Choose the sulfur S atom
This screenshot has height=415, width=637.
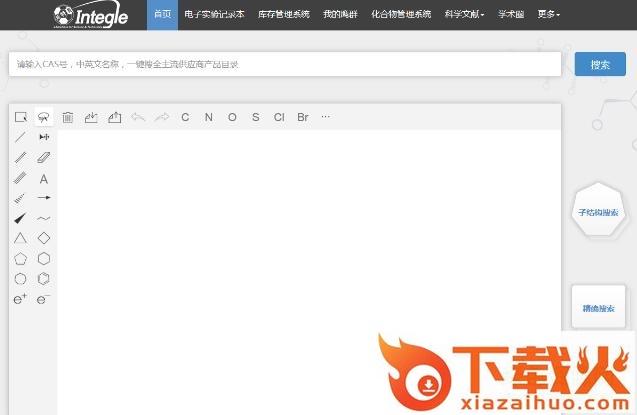coord(256,117)
